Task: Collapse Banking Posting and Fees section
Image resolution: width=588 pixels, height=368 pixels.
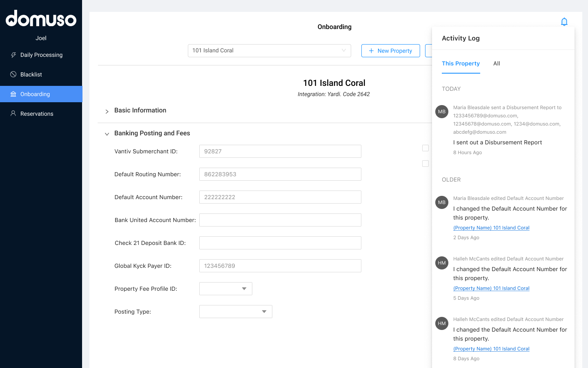Action: [107, 134]
